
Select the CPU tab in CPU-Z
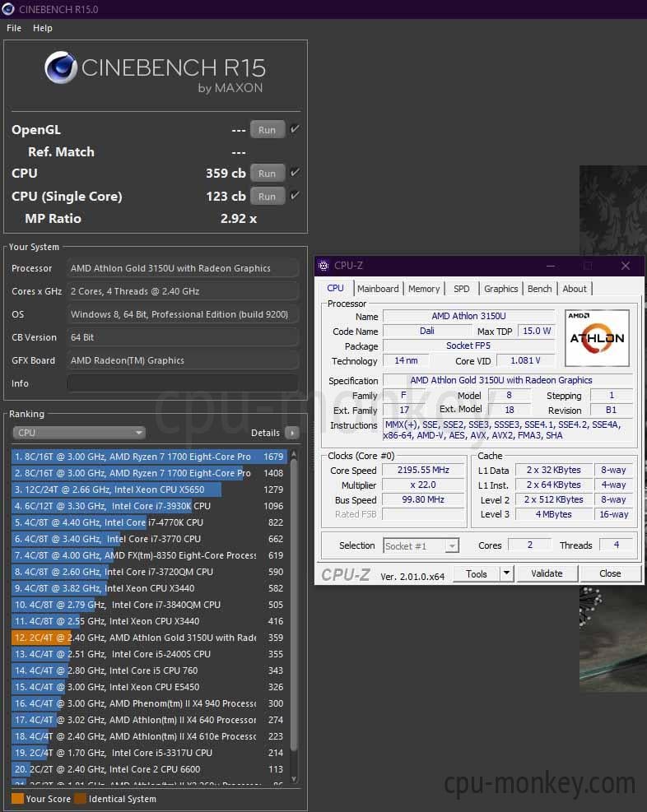click(x=335, y=288)
